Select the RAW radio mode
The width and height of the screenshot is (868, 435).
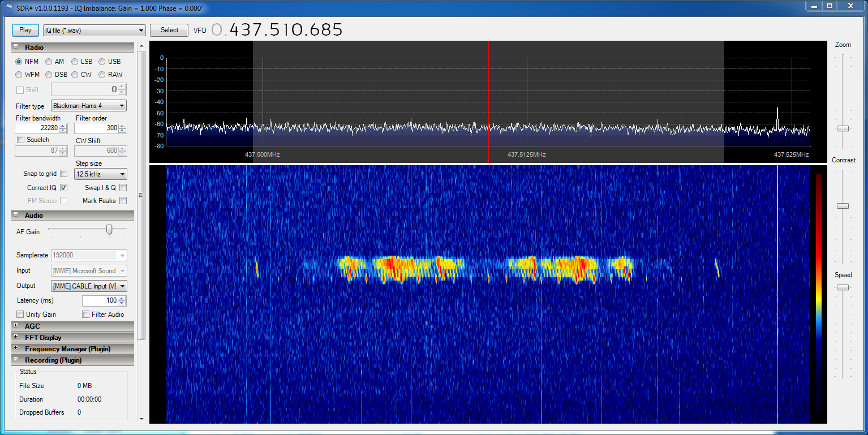tap(102, 75)
